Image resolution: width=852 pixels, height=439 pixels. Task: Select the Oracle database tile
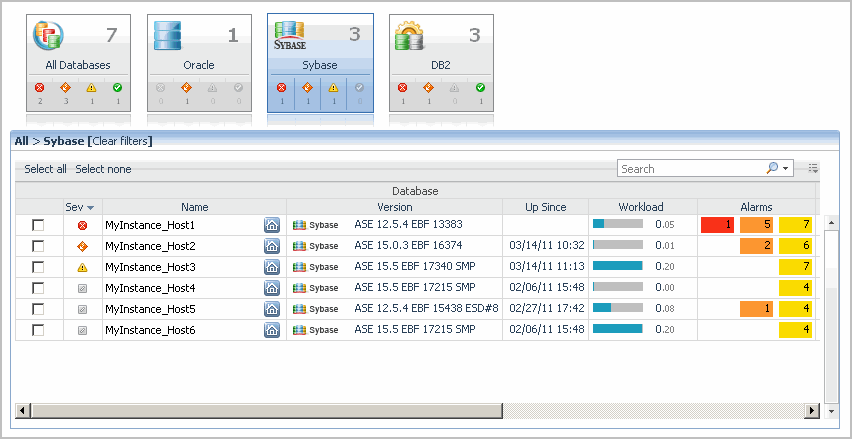coord(199,63)
